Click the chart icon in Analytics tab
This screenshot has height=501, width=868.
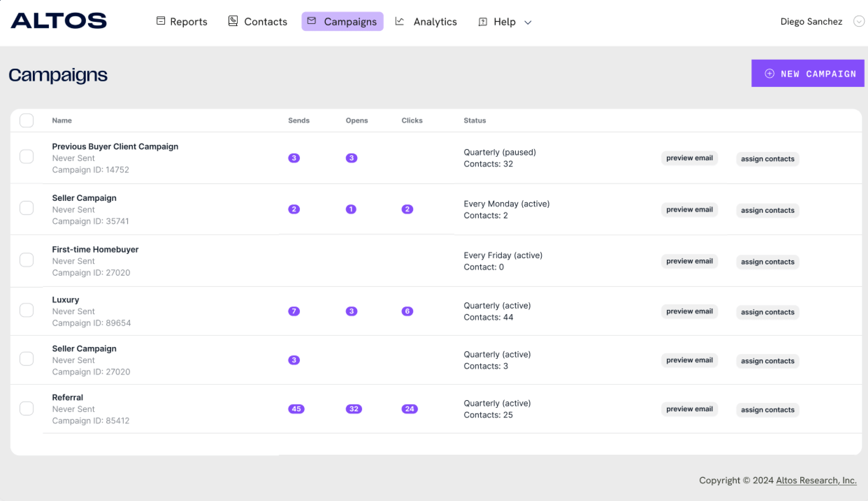(400, 21)
